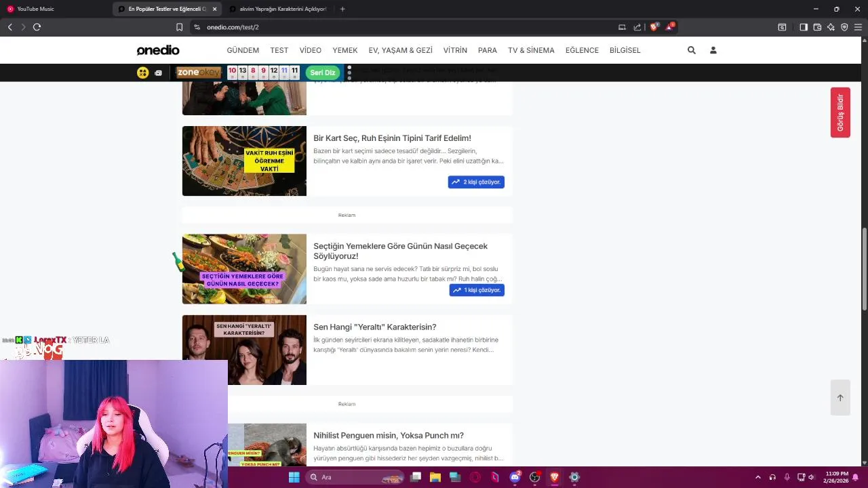Open the browser hamburger menu

point(858,27)
